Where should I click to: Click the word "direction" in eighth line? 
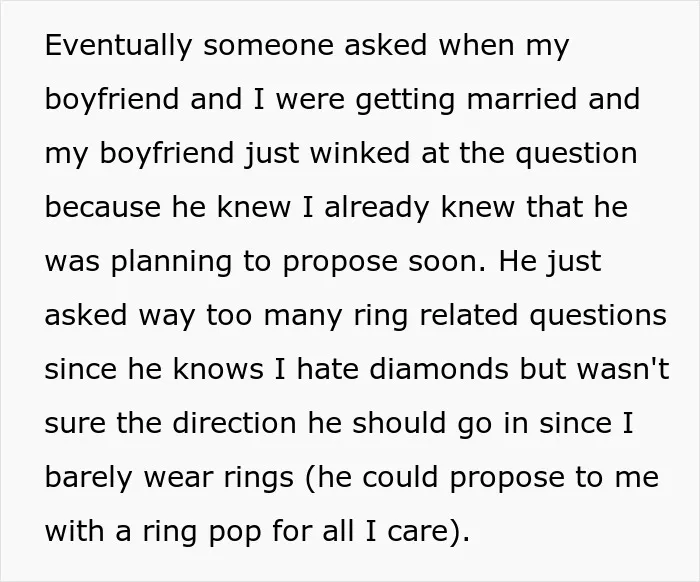point(234,423)
